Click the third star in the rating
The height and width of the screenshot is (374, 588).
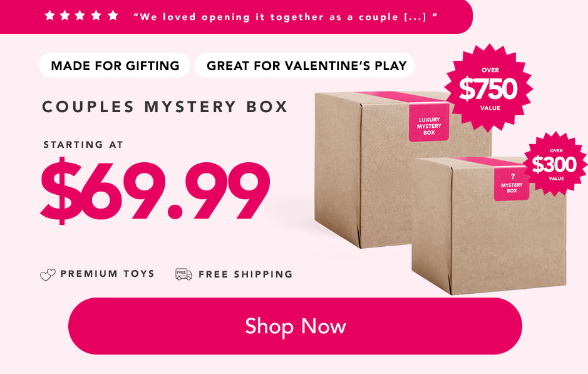point(80,16)
